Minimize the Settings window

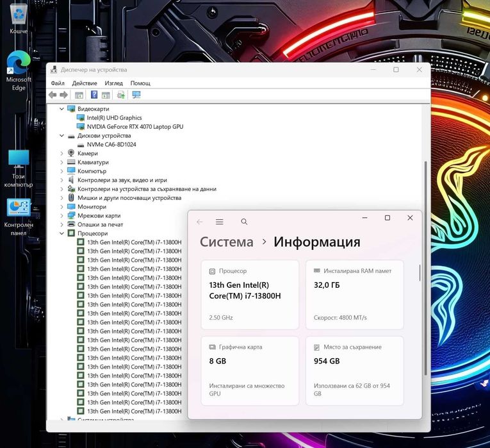tap(364, 218)
